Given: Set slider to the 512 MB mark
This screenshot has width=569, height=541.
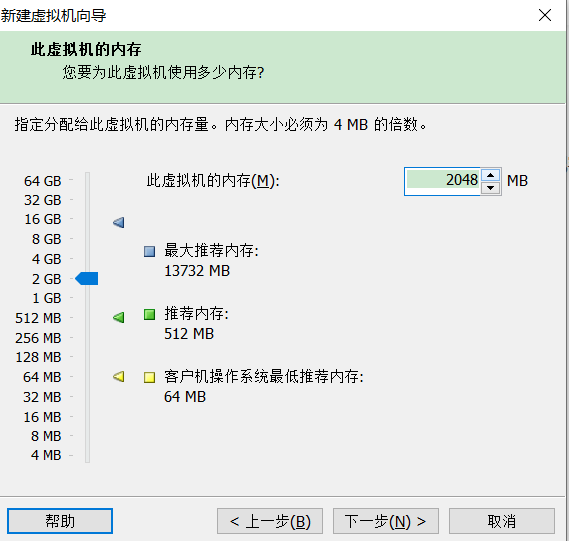Looking at the screenshot, I should (87, 318).
